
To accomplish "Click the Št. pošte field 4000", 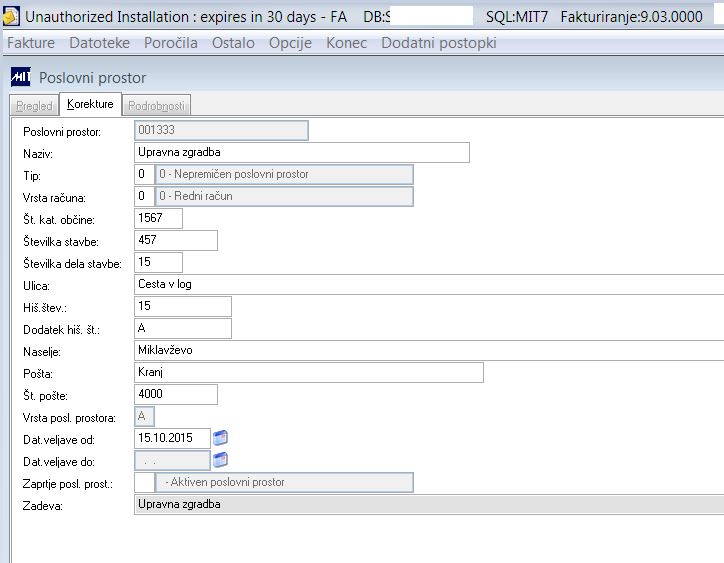I will (x=176, y=394).
